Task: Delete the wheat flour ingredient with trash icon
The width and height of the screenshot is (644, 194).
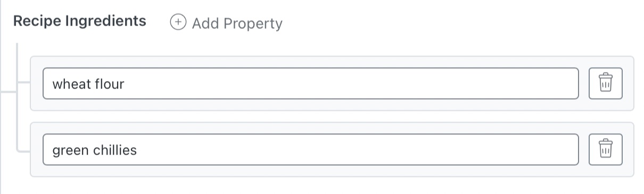Action: click(x=605, y=83)
